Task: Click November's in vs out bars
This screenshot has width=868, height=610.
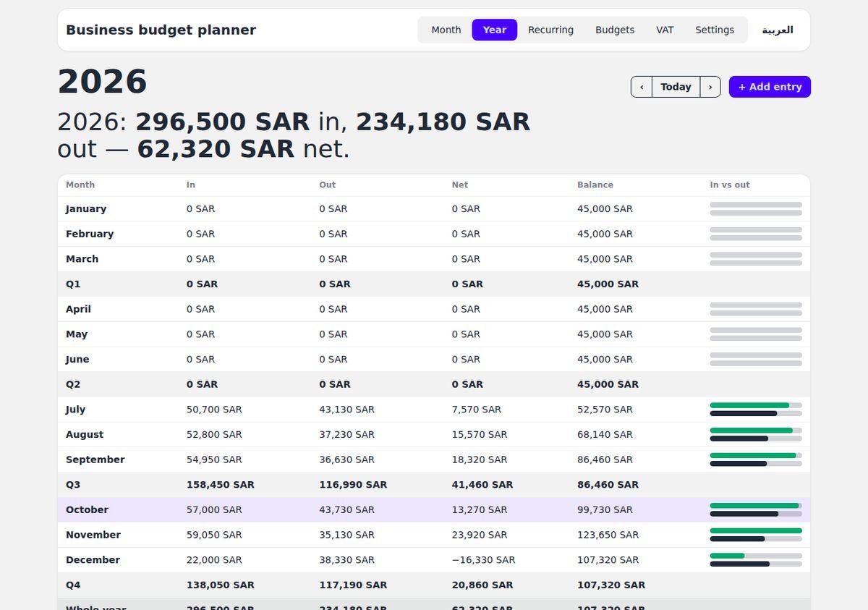Action: click(756, 535)
